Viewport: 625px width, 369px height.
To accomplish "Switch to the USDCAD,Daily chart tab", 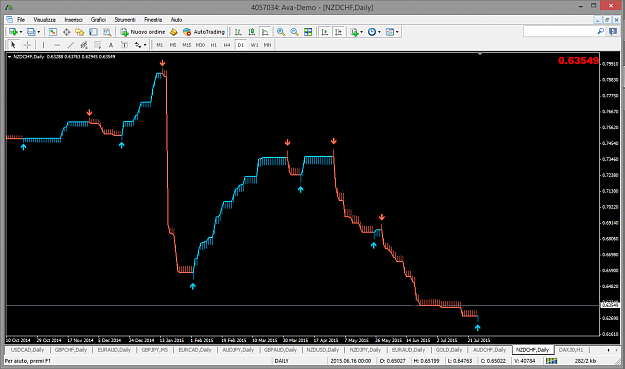I will tap(28, 350).
